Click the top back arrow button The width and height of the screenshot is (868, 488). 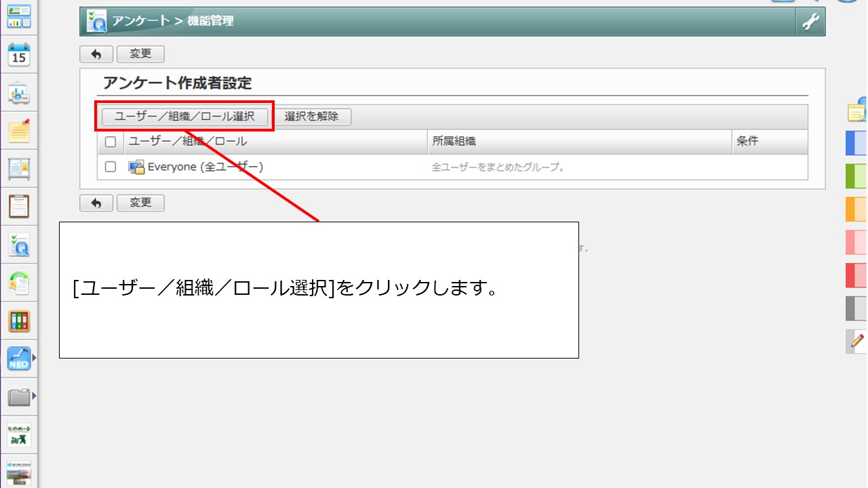click(96, 54)
